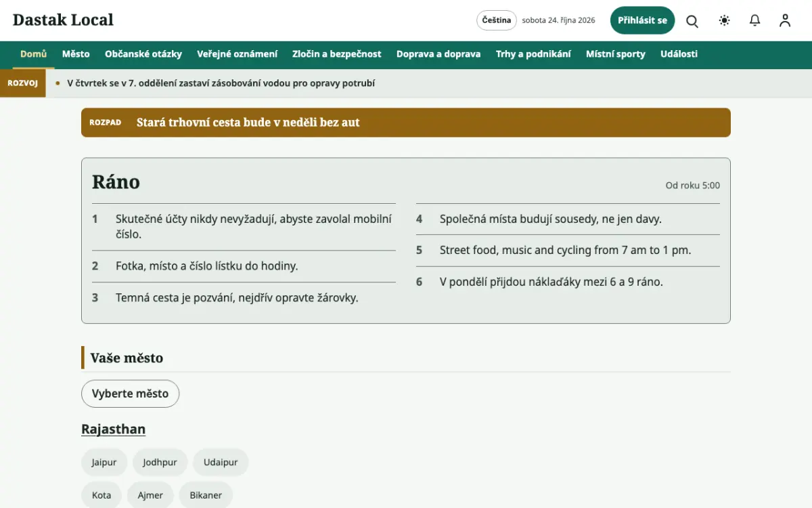Open briefing item 2 Fotka, místo a číslo
Screen dimensions: 812x508
click(x=244, y=266)
